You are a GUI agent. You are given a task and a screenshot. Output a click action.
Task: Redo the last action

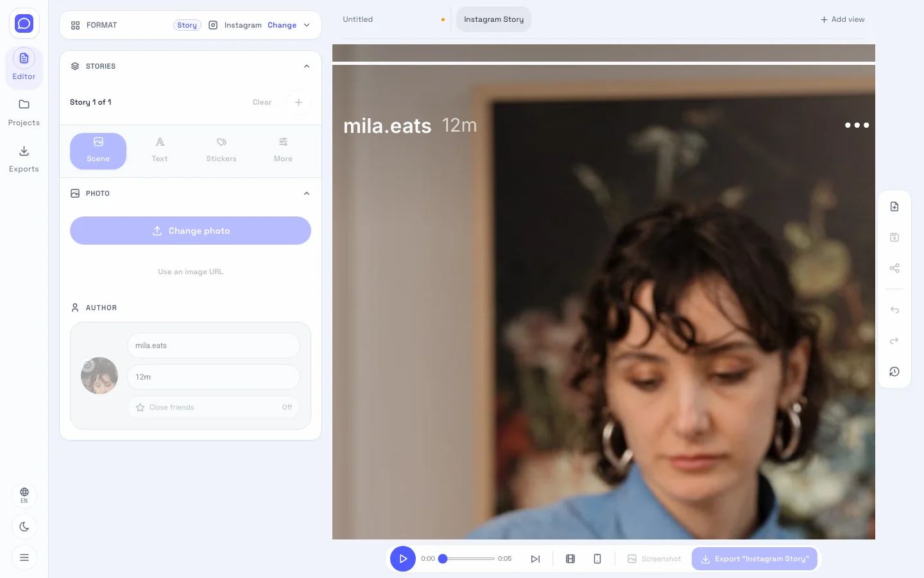tap(894, 341)
